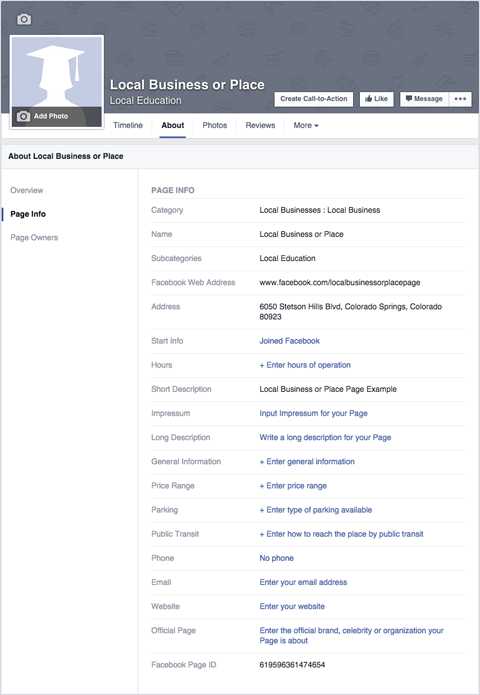This screenshot has height=695, width=480.
Task: Open the Photos tab
Action: coord(215,125)
